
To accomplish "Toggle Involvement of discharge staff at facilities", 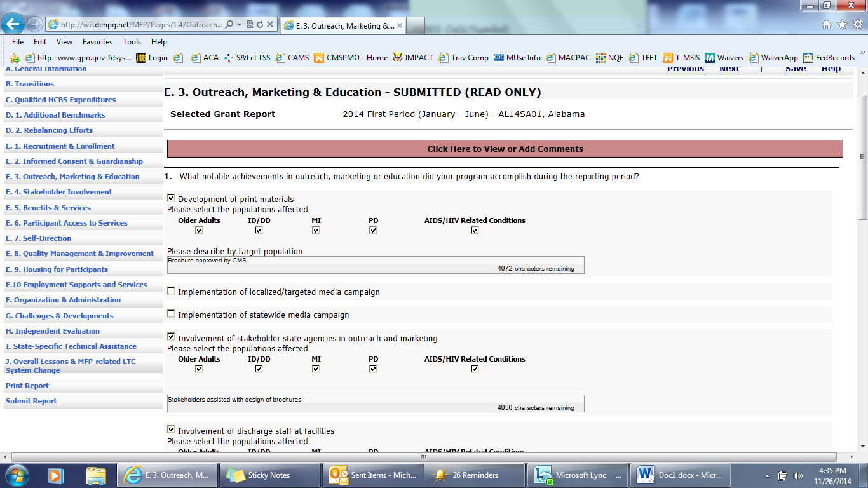I will point(171,430).
